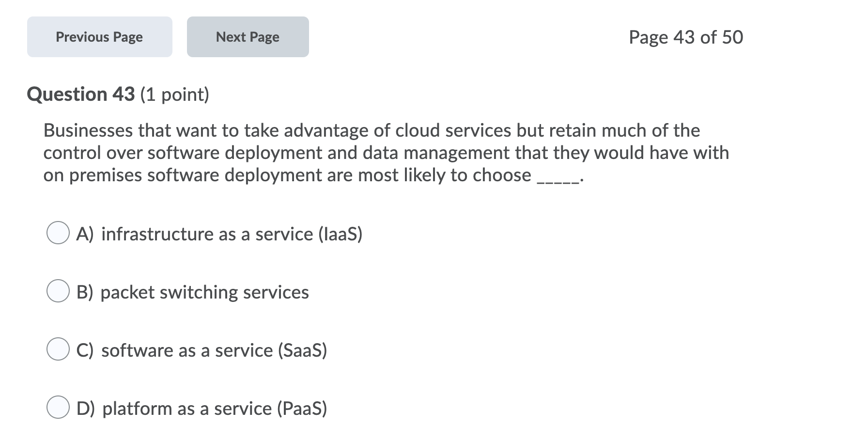The height and width of the screenshot is (442, 868).
Task: Click the question line starting with 'Businesses that want'
Action: [x=372, y=130]
